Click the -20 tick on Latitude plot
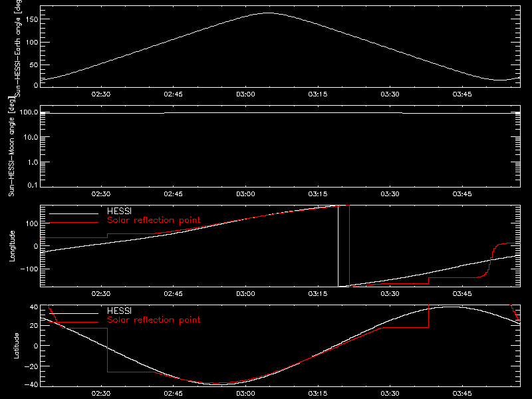 [x=31, y=366]
